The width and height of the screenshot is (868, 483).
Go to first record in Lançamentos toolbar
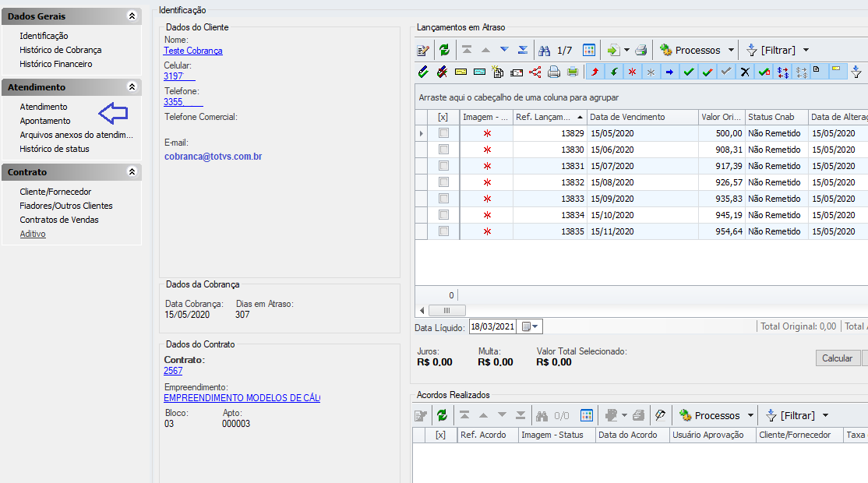[467, 50]
